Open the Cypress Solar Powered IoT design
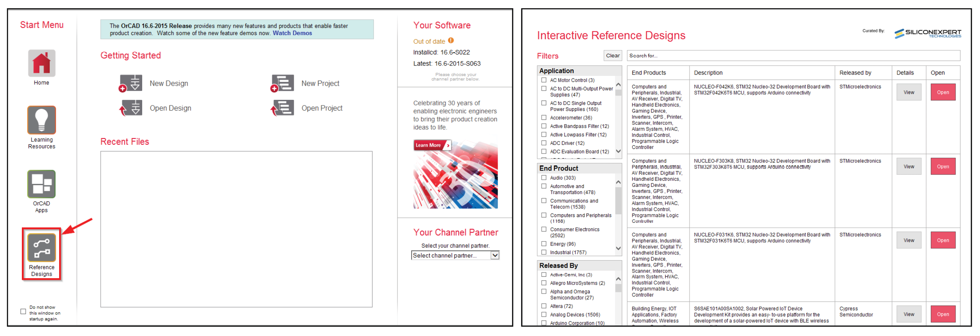The image size is (980, 336). [x=943, y=314]
